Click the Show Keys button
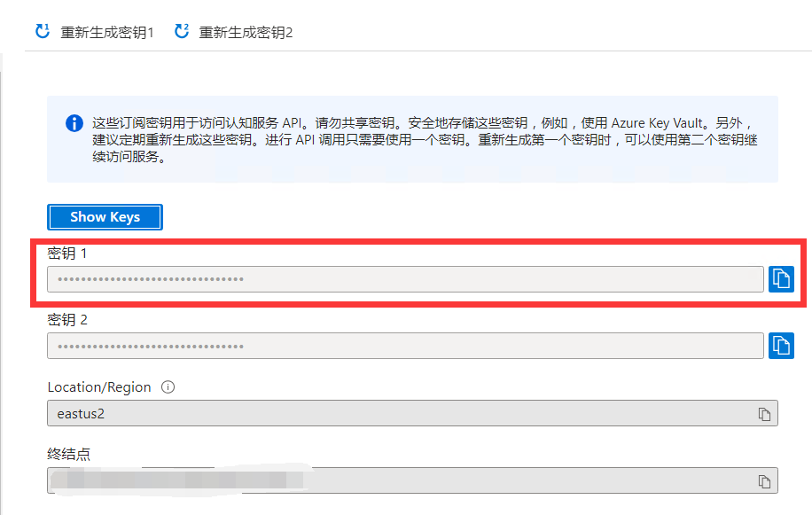Screen dimensions: 812x515 pos(105,216)
